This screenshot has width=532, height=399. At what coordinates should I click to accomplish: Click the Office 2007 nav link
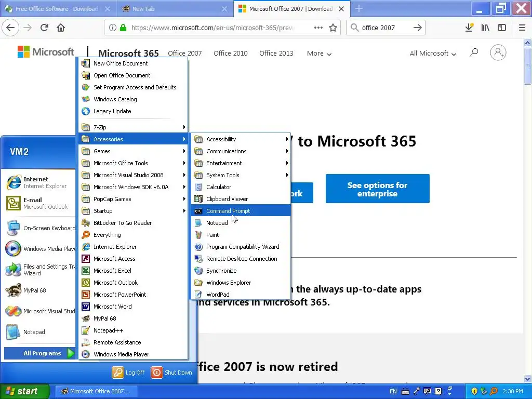pos(184,54)
